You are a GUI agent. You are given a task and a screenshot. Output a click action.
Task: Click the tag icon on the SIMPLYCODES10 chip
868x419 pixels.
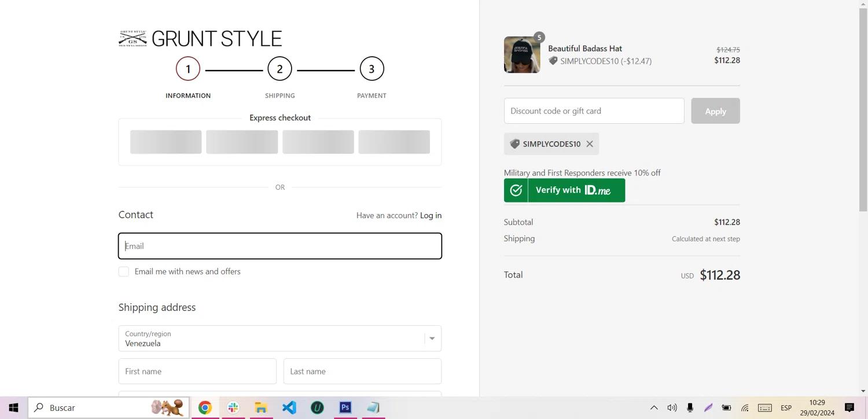[x=514, y=144]
